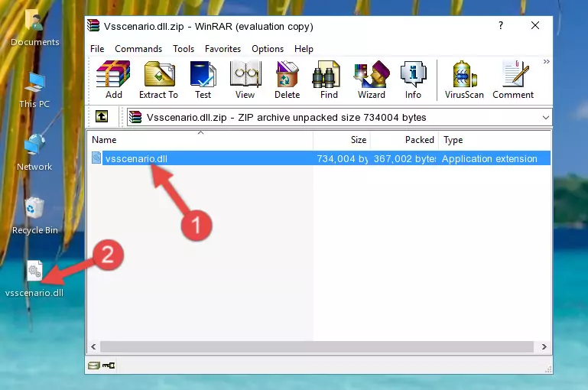This screenshot has width=588, height=390.
Task: Close the WinRAR window
Action: click(535, 25)
